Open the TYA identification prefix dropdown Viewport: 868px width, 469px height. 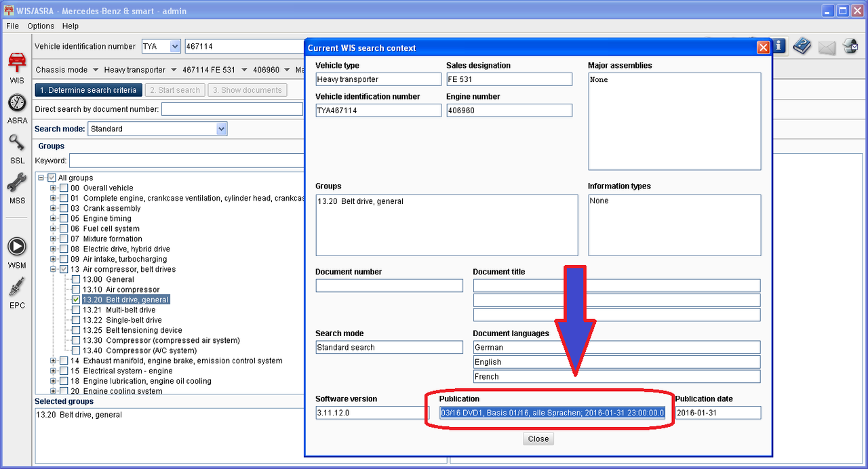pos(175,46)
